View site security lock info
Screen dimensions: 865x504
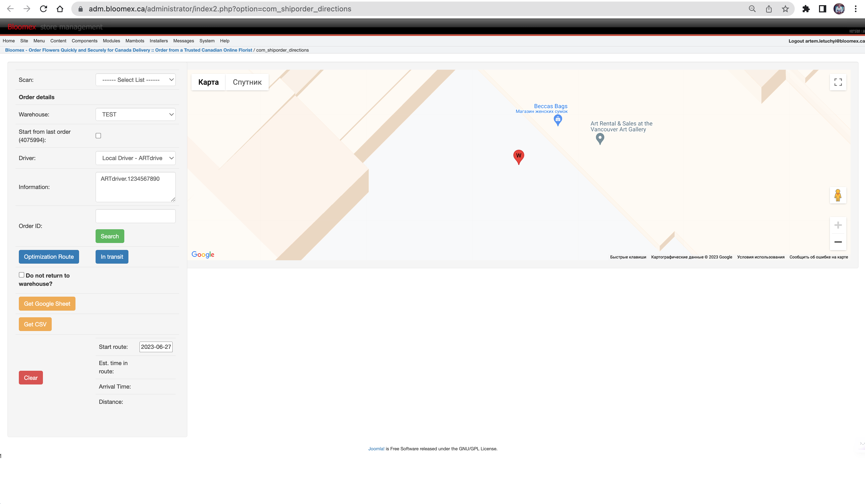pyautogui.click(x=81, y=9)
